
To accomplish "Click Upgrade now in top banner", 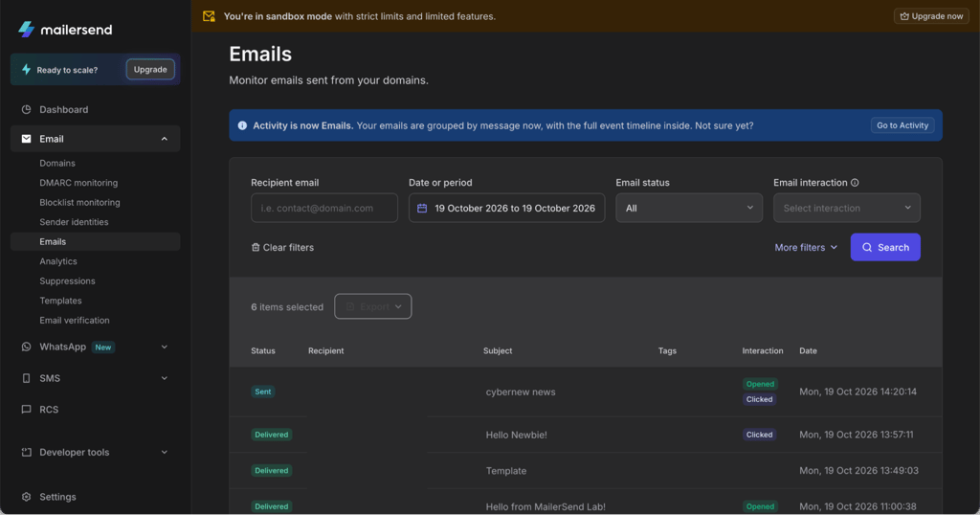I will click(931, 16).
